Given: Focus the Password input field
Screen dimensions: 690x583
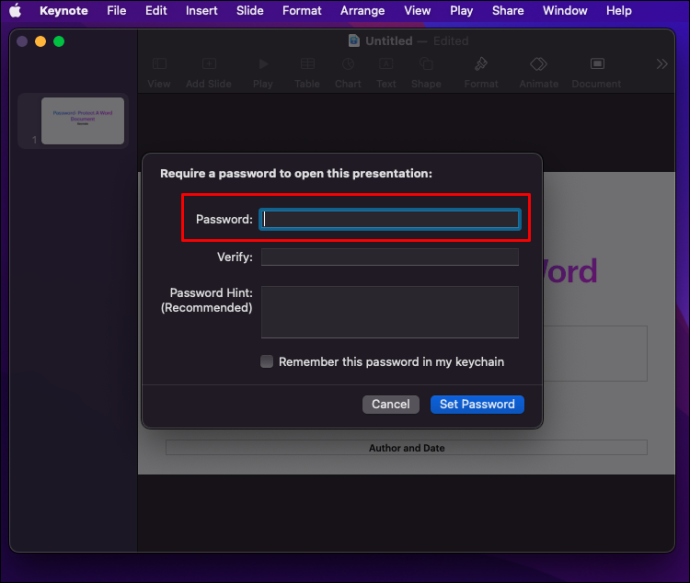Looking at the screenshot, I should (x=390, y=219).
